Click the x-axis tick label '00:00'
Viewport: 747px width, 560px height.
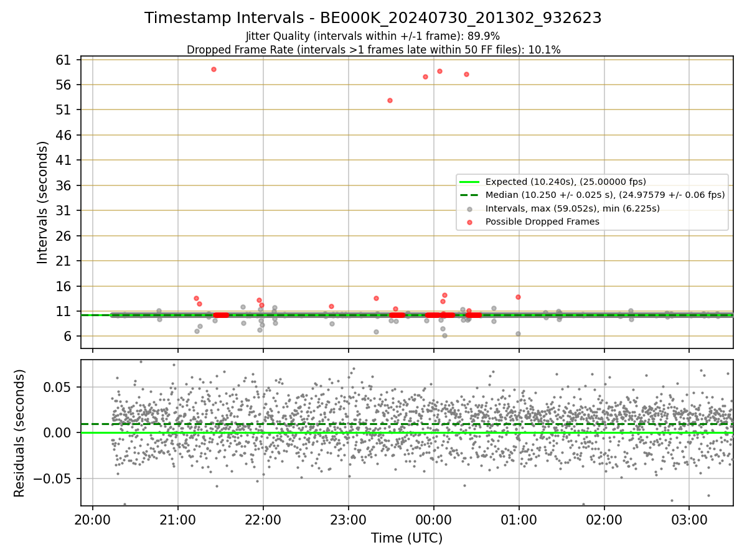[x=433, y=519]
